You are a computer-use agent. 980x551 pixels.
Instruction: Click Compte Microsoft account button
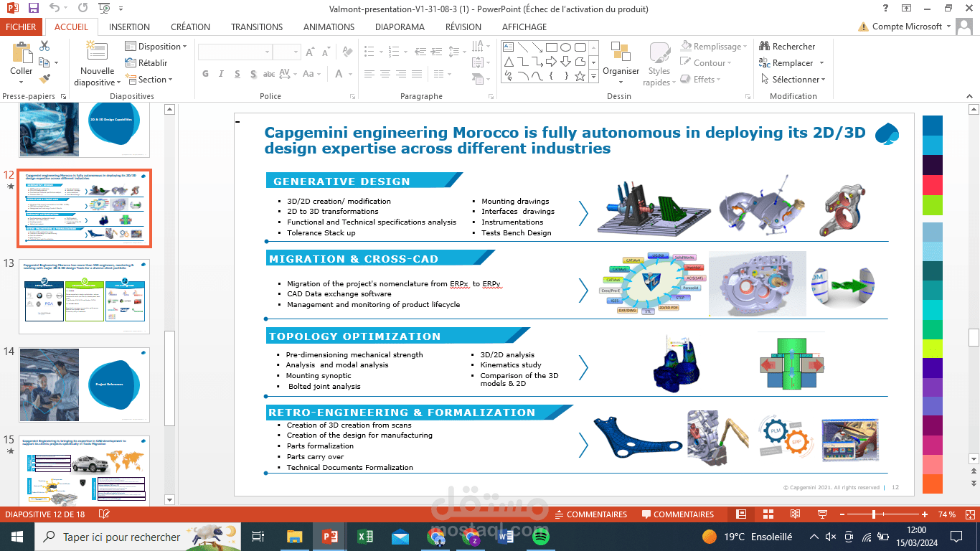pyautogui.click(x=905, y=27)
